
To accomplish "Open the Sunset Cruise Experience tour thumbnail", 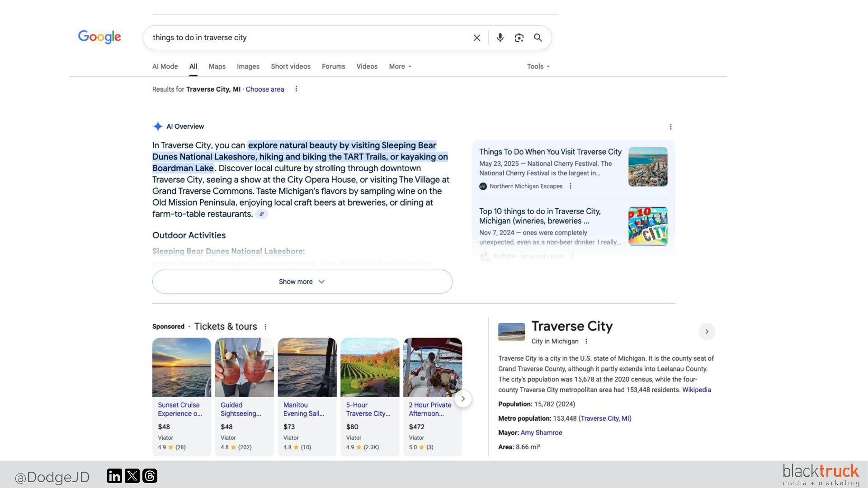I will pyautogui.click(x=181, y=367).
